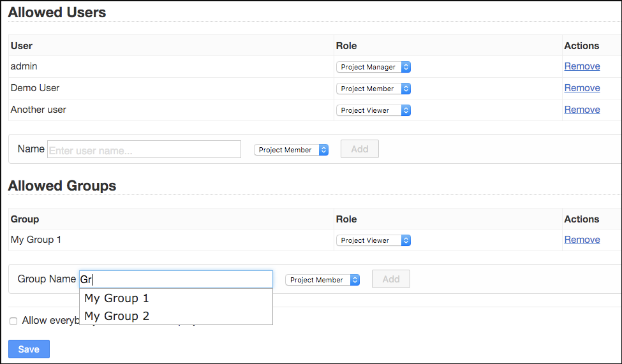Image resolution: width=622 pixels, height=364 pixels.
Task: Change role of Another user
Action: pos(373,110)
